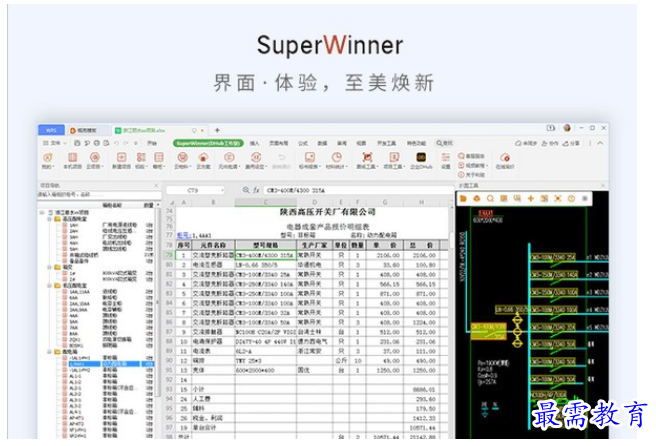
Task: Click the table-grid ribbon icon before 云物料
Action: pyautogui.click(x=159, y=161)
